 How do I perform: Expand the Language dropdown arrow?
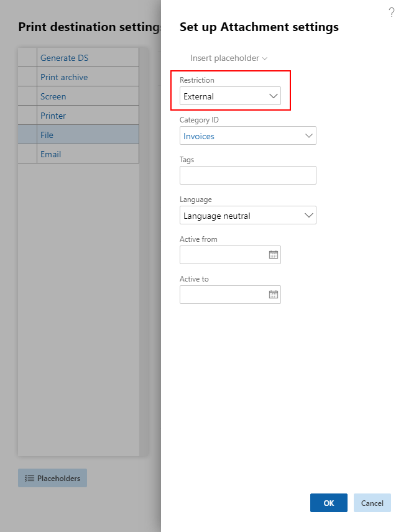click(x=308, y=215)
